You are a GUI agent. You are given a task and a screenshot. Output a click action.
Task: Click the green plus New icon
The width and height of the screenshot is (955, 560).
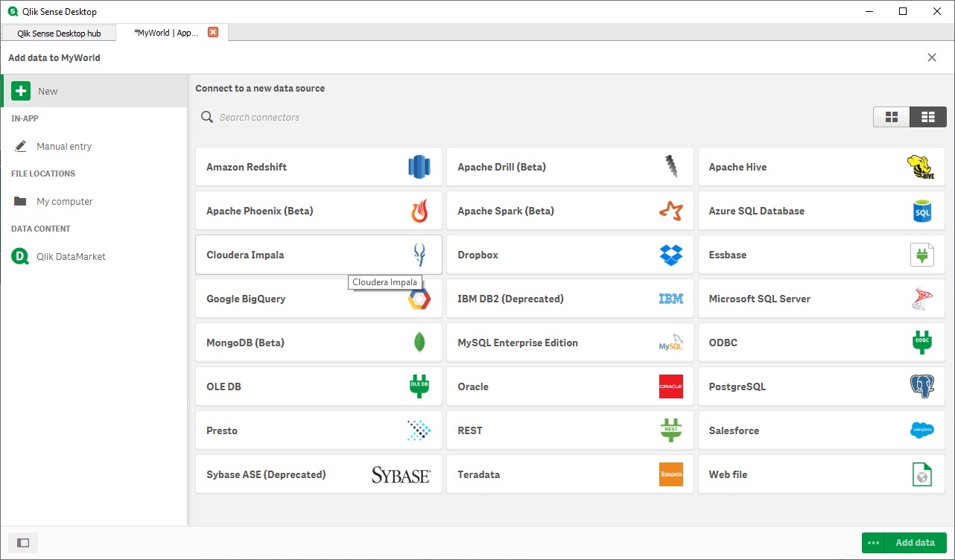point(21,91)
